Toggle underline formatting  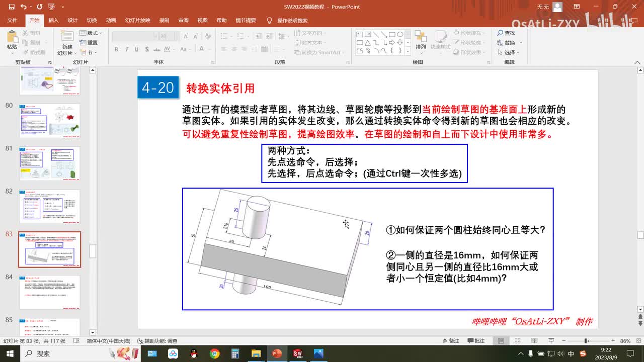point(135,49)
